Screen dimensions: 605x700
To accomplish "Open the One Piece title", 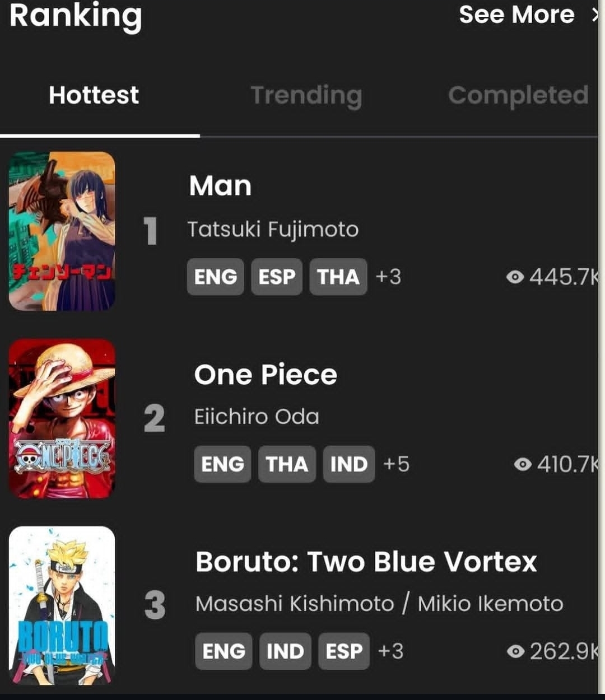I will tap(266, 375).
